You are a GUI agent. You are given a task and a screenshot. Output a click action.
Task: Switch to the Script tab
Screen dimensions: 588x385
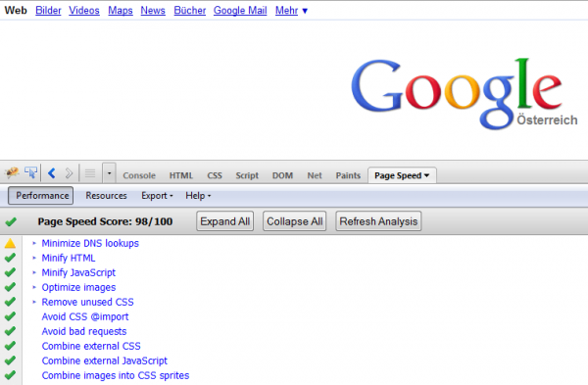(x=247, y=175)
